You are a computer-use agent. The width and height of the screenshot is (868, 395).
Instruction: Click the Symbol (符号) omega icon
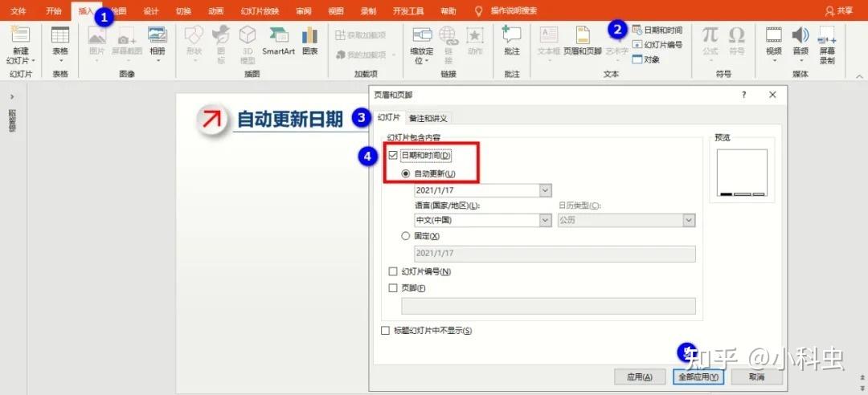pyautogui.click(x=737, y=35)
